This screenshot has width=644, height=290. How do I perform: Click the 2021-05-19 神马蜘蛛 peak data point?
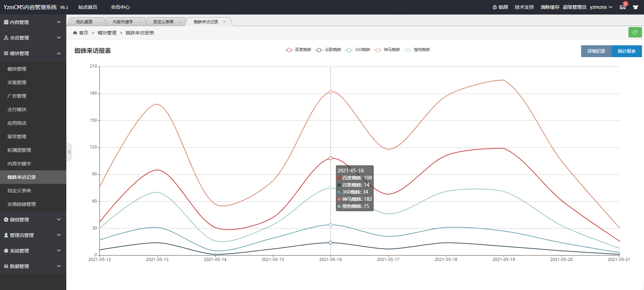[504, 80]
